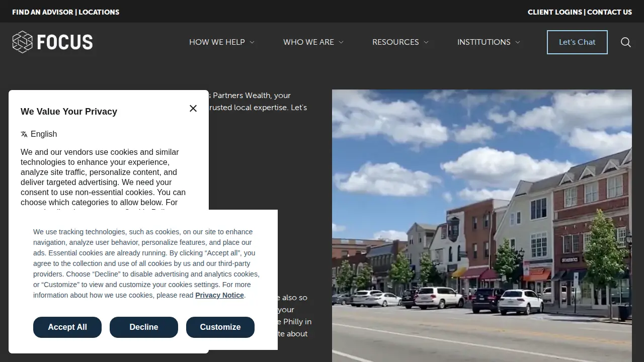Open Client Logins
Image resolution: width=644 pixels, height=362 pixels.
click(555, 12)
